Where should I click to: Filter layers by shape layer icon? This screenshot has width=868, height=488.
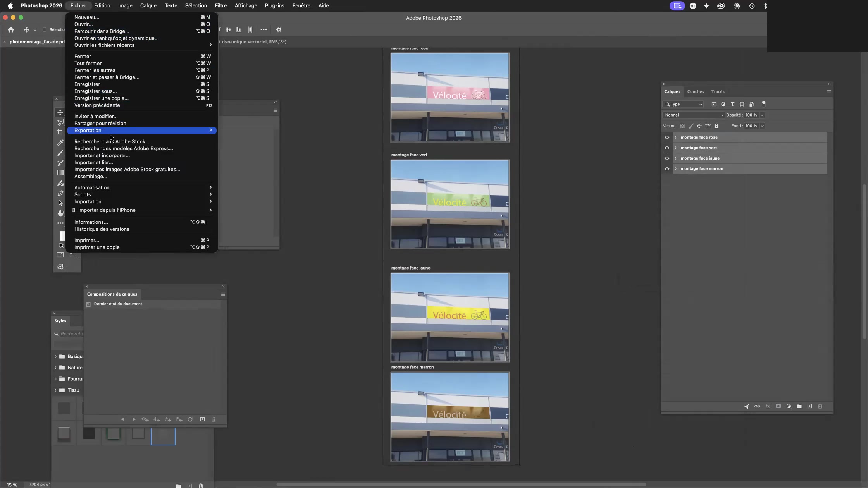[x=742, y=104]
